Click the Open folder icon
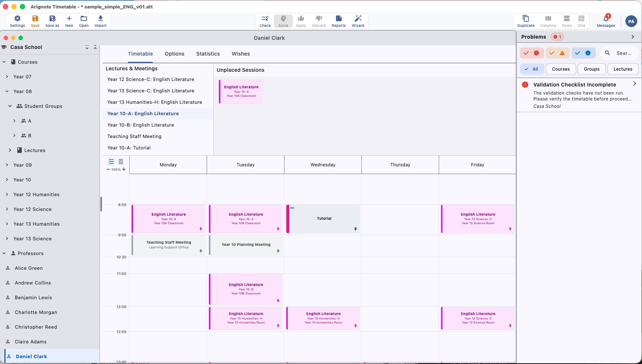Screen dimensions: 642x364 (84, 21)
